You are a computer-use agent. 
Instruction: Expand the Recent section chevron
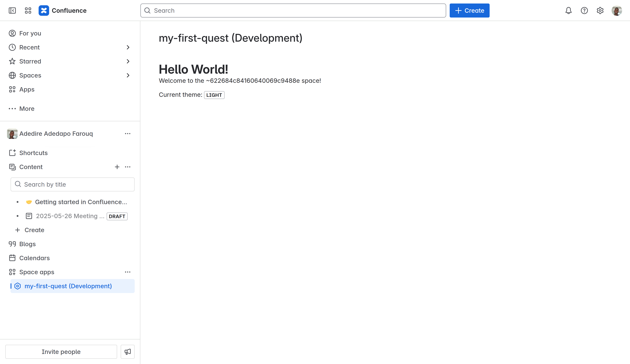click(x=128, y=47)
